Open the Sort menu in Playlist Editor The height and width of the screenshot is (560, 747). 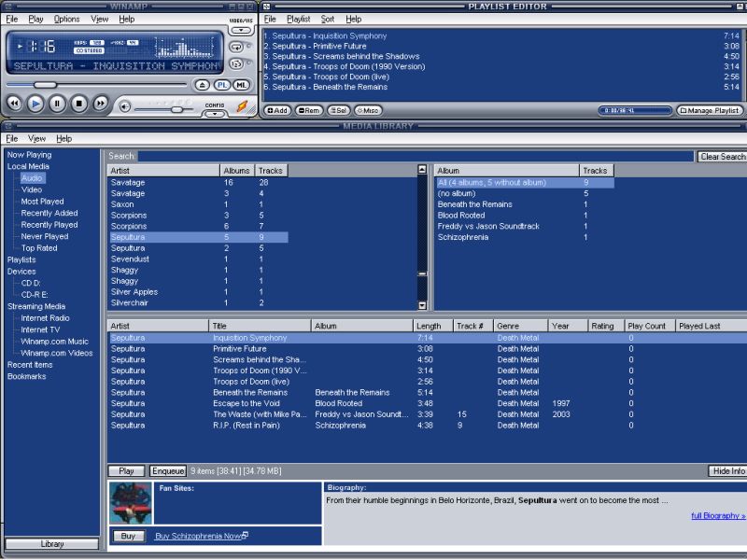click(x=328, y=19)
